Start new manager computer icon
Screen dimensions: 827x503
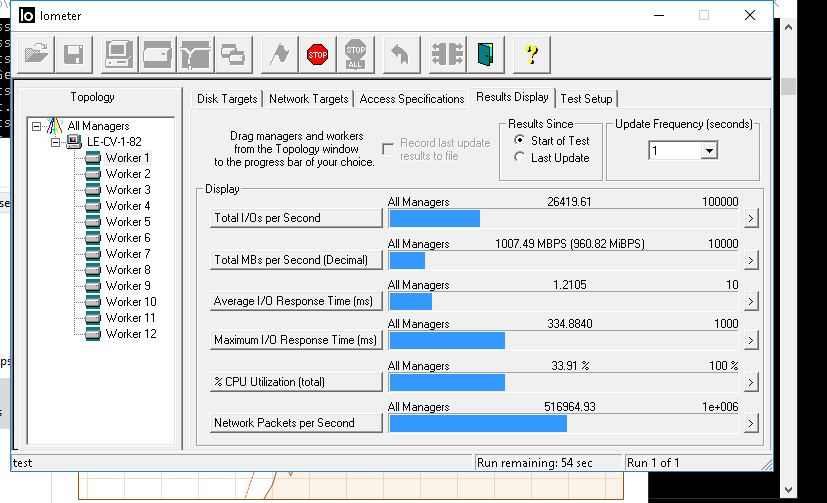119,54
